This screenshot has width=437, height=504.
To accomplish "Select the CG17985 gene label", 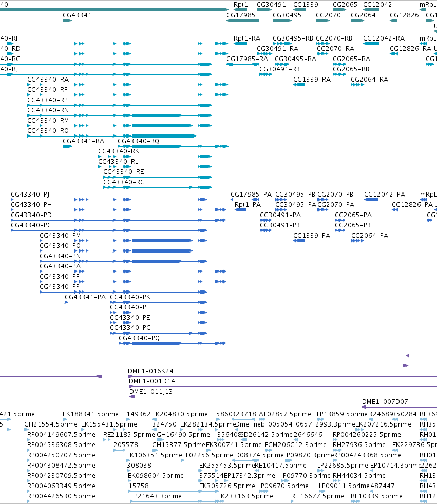I will tap(240, 15).
